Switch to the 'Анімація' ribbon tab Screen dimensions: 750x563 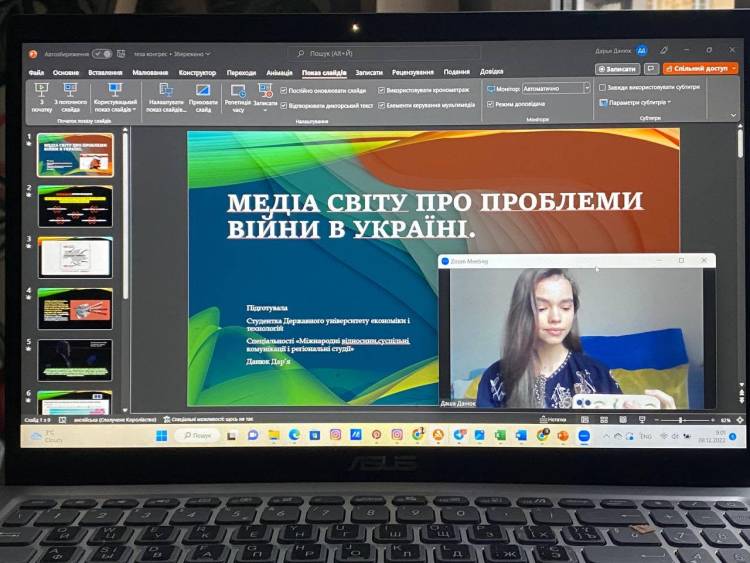click(x=279, y=72)
